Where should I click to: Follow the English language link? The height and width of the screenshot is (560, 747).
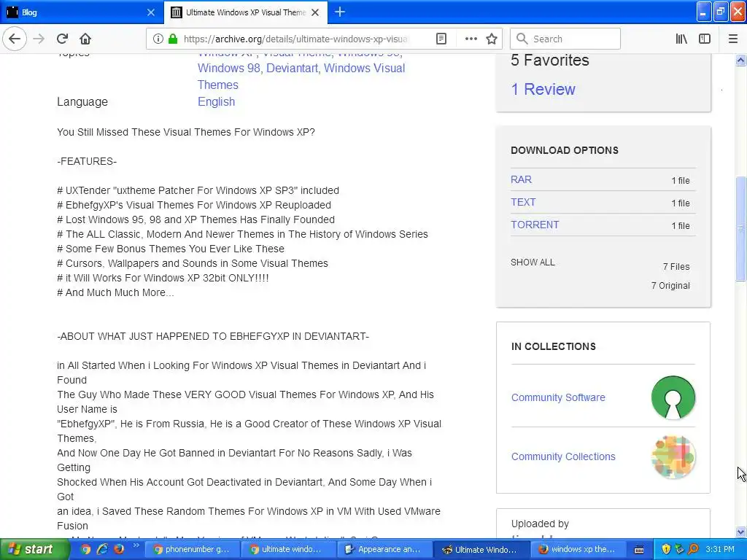[216, 101]
